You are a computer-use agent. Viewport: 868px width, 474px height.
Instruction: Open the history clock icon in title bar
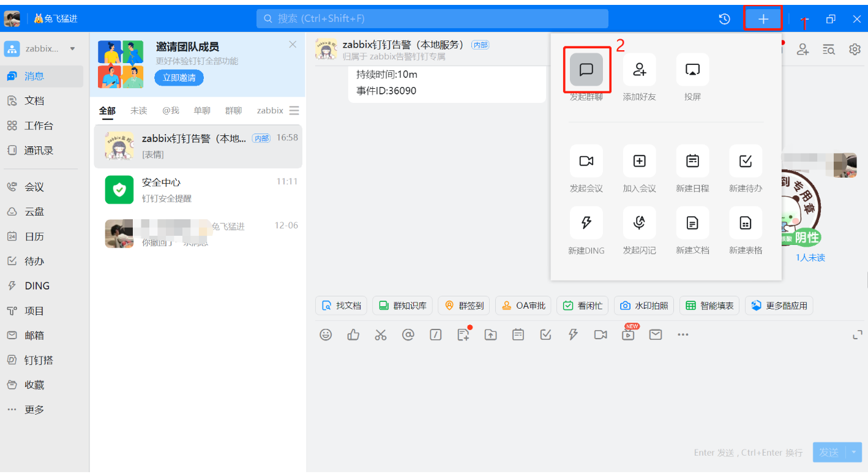[x=725, y=19]
